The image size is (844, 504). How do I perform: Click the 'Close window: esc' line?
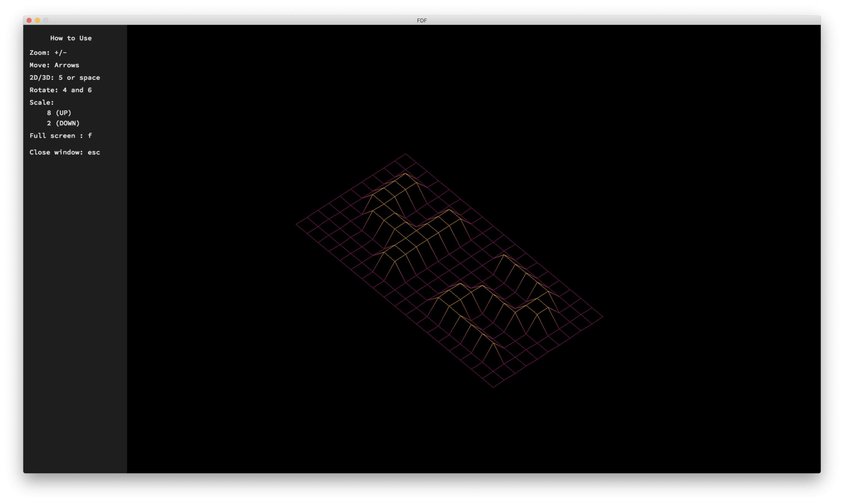click(x=65, y=152)
